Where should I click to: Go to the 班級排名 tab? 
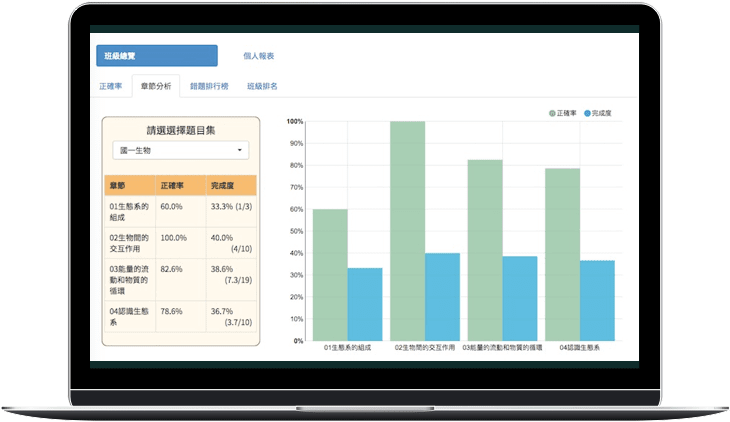(x=262, y=86)
